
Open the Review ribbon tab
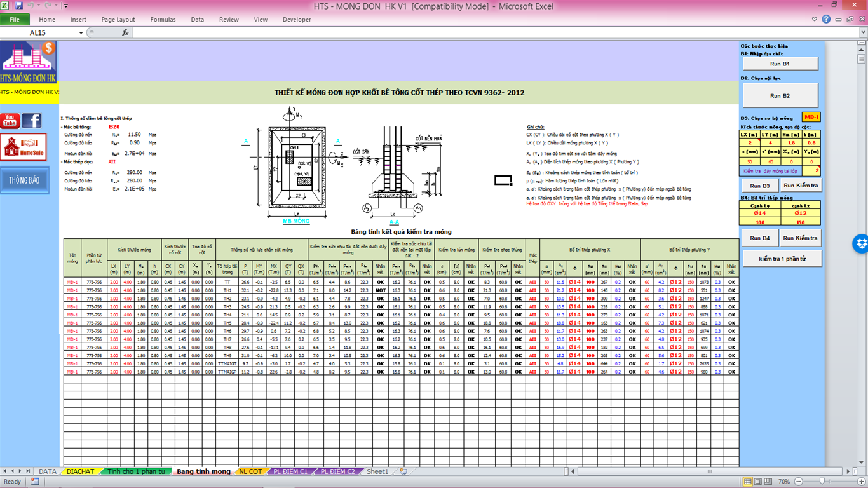pyautogui.click(x=229, y=20)
